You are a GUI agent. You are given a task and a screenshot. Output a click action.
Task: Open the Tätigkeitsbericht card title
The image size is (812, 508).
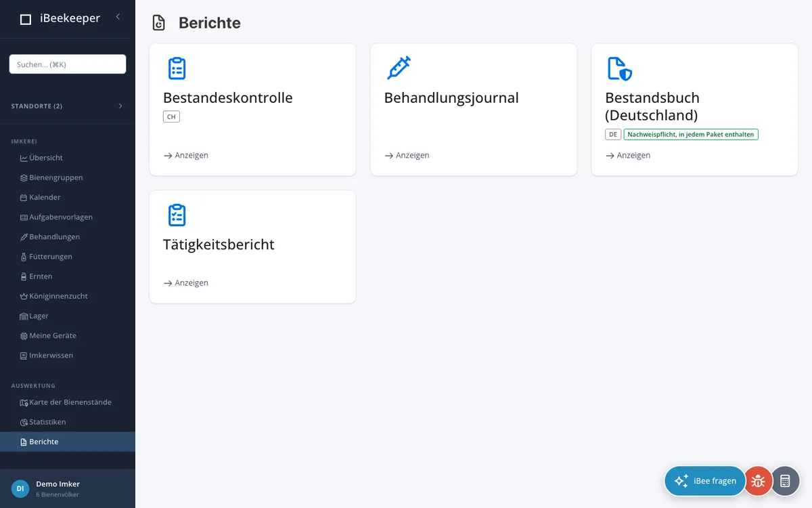pyautogui.click(x=219, y=245)
